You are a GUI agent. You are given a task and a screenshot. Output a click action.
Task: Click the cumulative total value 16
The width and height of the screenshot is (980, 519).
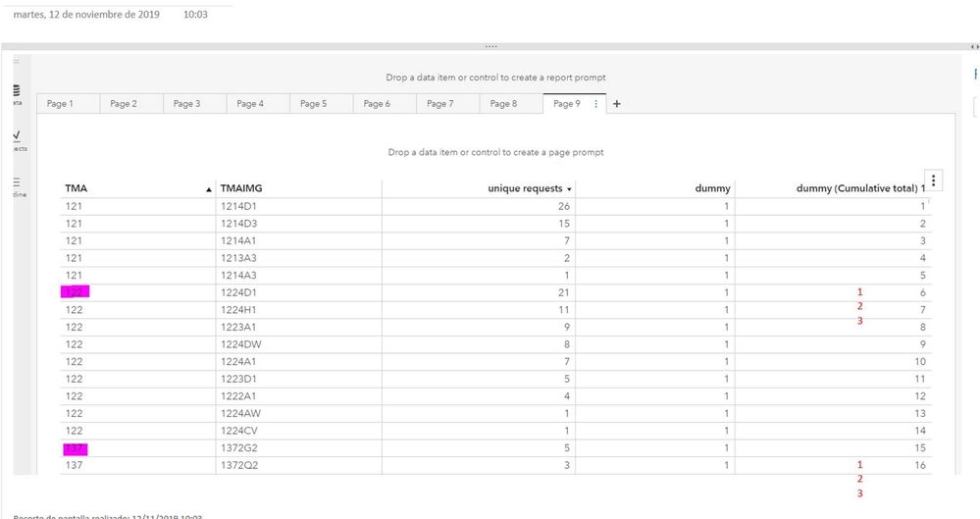click(x=920, y=465)
